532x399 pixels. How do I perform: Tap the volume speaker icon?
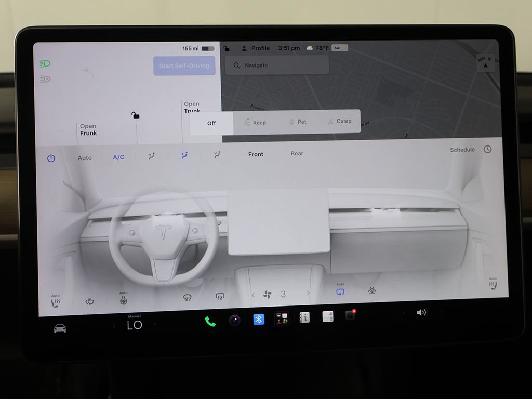coord(421,312)
